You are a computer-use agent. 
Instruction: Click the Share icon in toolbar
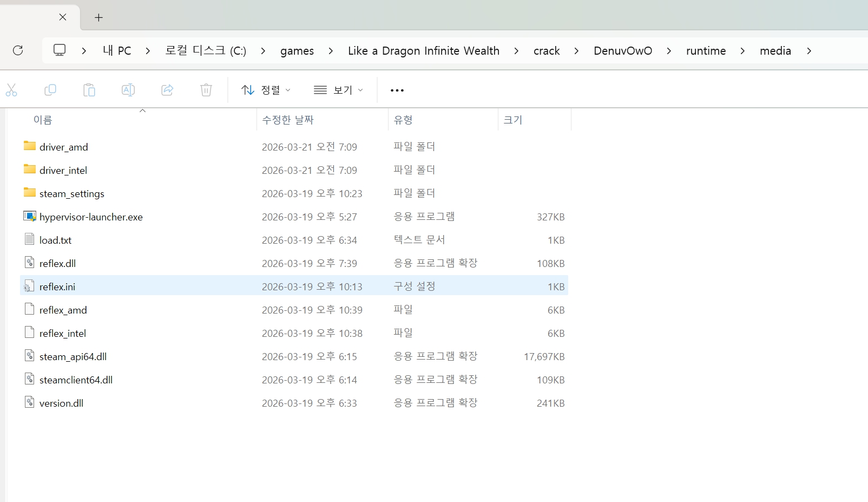167,90
